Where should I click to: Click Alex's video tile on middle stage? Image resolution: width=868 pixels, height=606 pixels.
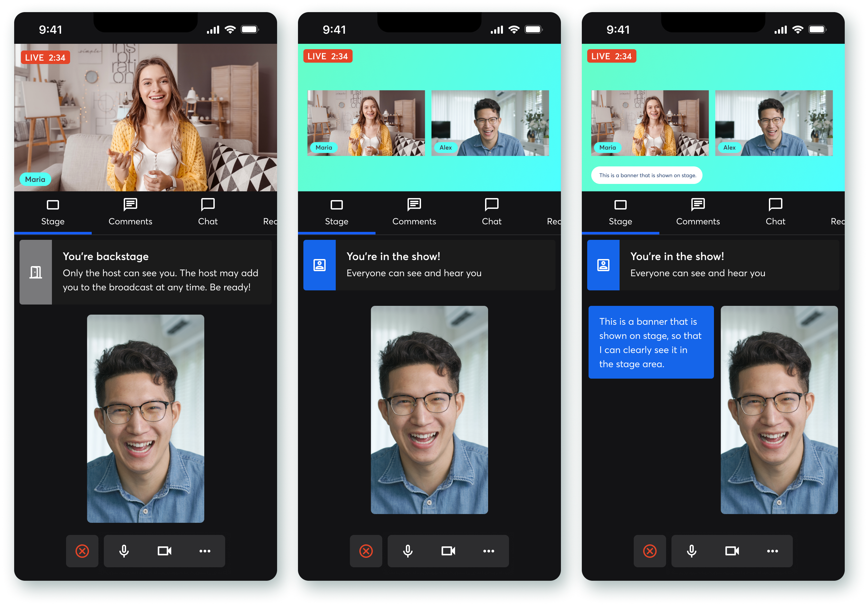pyautogui.click(x=490, y=123)
